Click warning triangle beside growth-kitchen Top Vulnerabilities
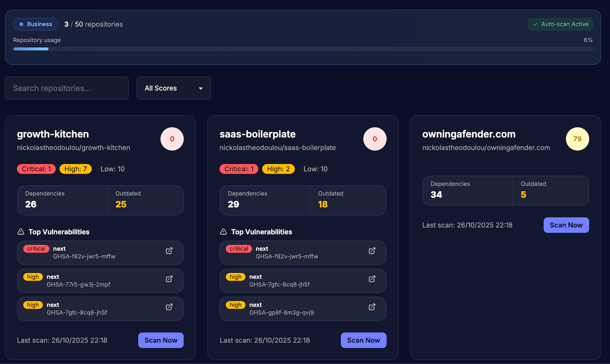This screenshot has width=610, height=364. [20, 231]
